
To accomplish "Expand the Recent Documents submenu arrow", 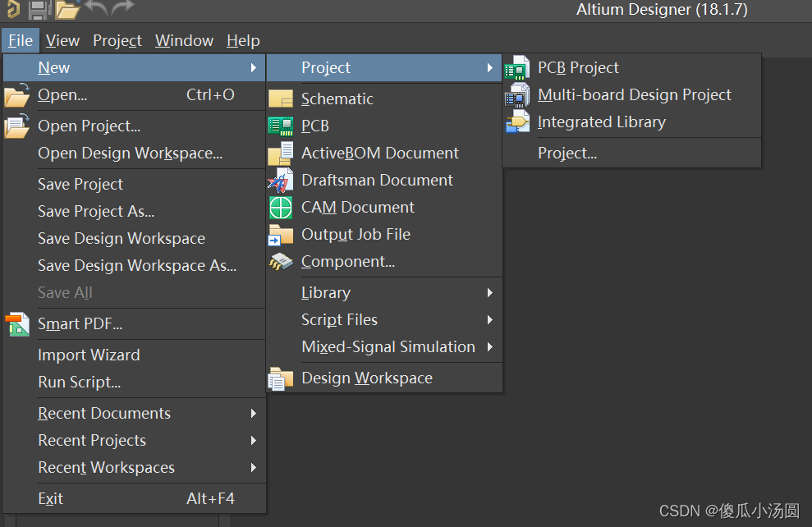I will pos(253,413).
